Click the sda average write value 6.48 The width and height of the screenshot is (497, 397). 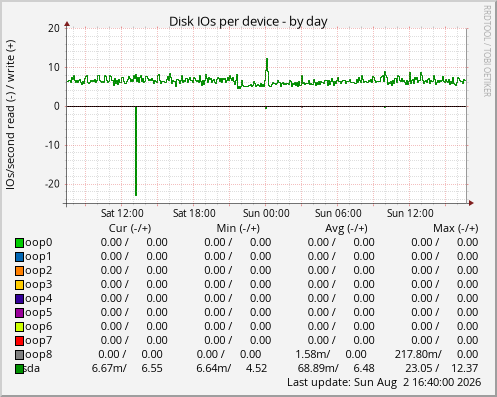tap(364, 368)
